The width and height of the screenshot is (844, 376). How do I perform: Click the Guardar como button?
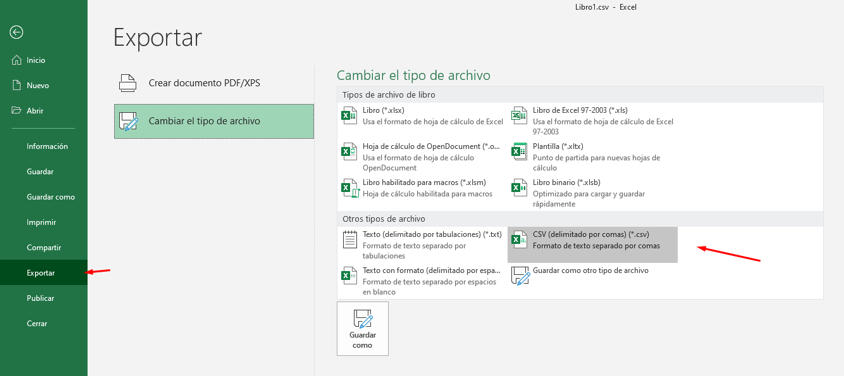(x=363, y=328)
